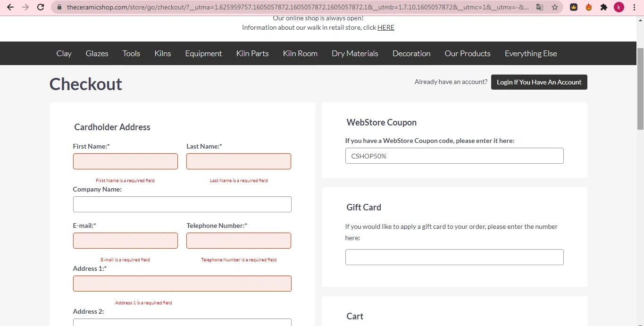The height and width of the screenshot is (326, 644).
Task: Open the Equipment menu
Action: coord(203,53)
